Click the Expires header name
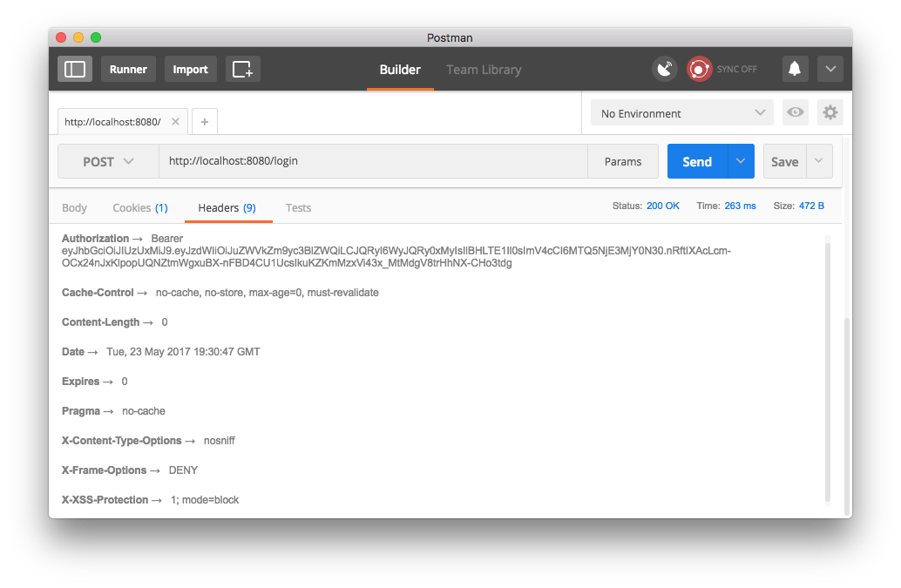901x588 pixels. point(80,382)
